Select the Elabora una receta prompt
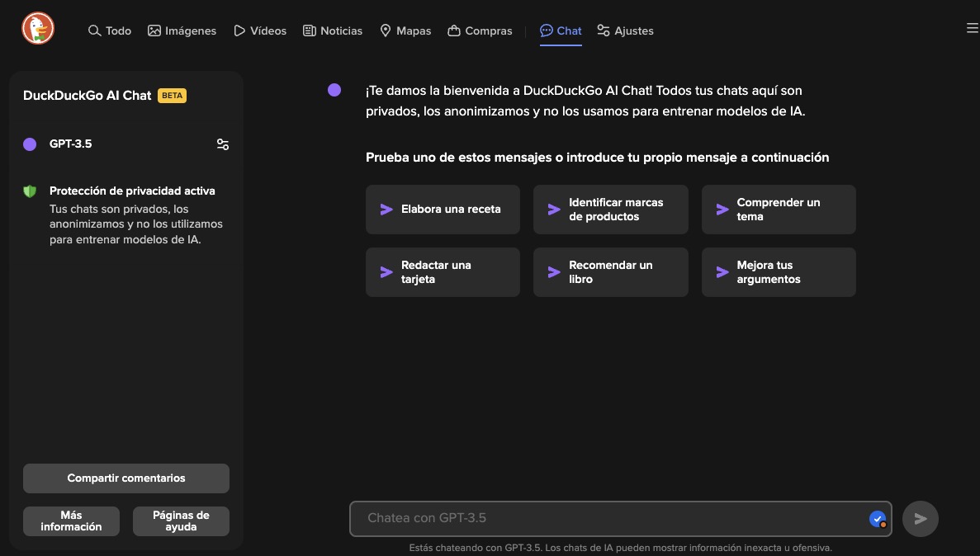The width and height of the screenshot is (980, 556). 443,209
